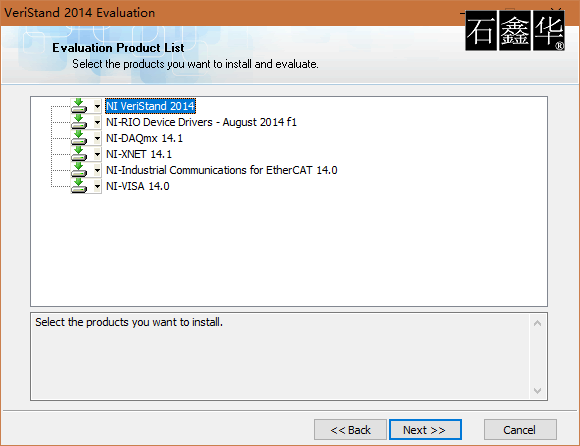This screenshot has width=580, height=446.
Task: Click description box scrollbar down arrow
Action: (x=537, y=391)
